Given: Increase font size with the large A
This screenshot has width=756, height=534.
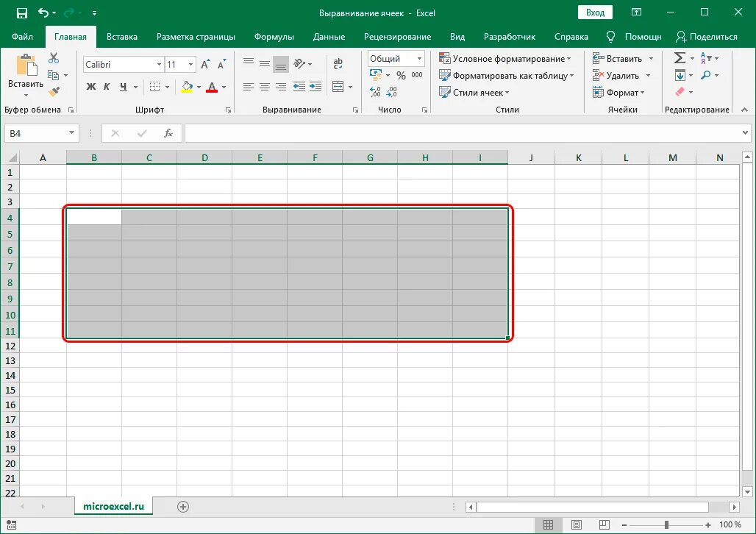Looking at the screenshot, I should (x=205, y=65).
